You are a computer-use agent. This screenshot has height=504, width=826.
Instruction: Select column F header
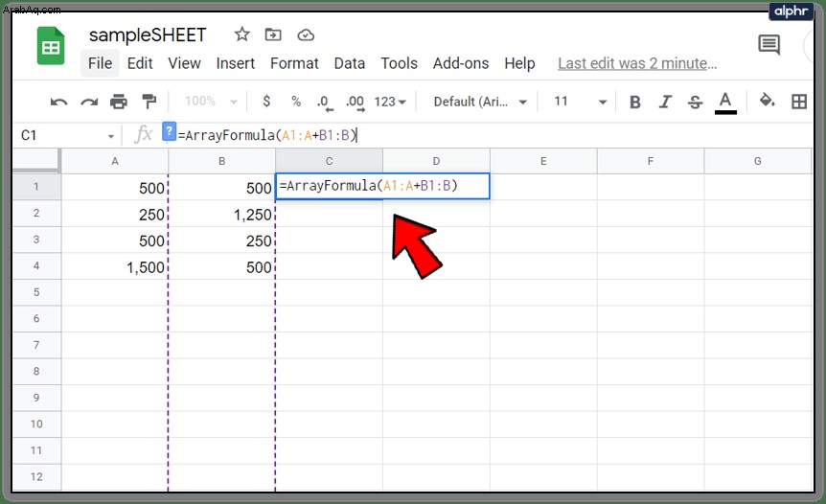coord(651,161)
